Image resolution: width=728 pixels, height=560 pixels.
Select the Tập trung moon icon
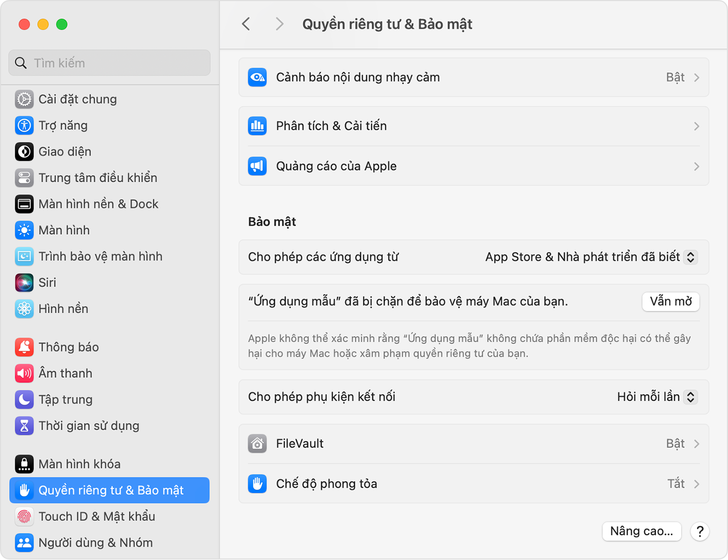[24, 400]
